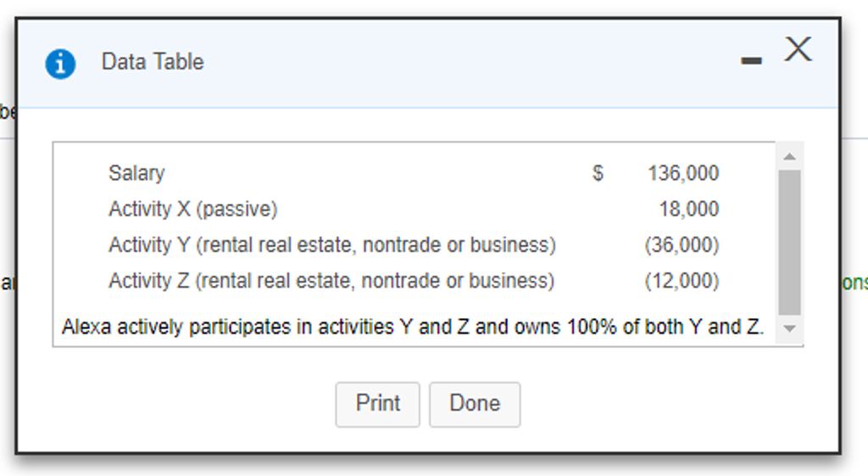The width and height of the screenshot is (868, 476).
Task: Select the Activity Z rental real estate label
Action: click(x=331, y=281)
